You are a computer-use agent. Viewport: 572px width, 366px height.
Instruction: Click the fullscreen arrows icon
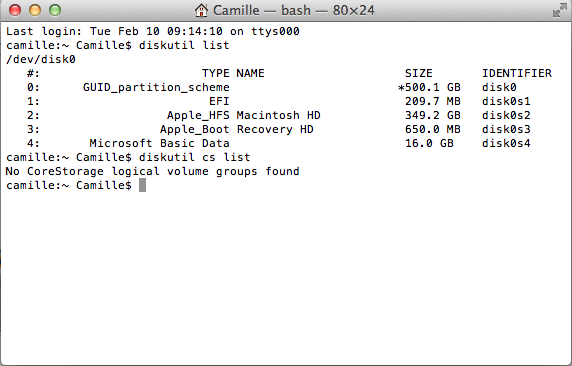point(560,10)
